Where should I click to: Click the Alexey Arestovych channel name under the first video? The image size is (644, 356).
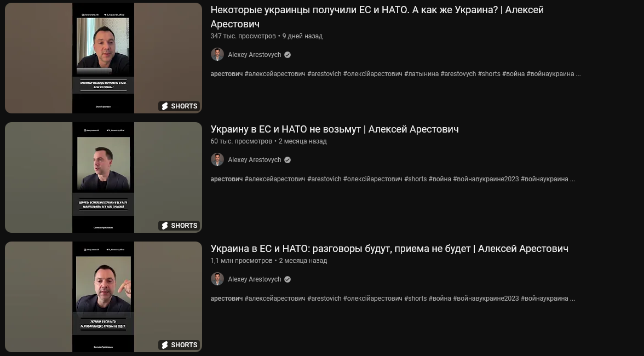(255, 55)
